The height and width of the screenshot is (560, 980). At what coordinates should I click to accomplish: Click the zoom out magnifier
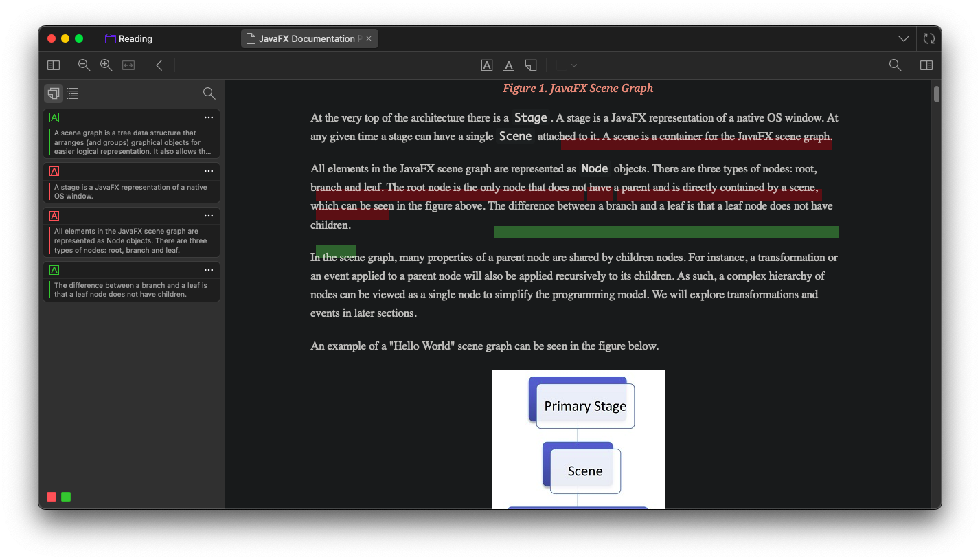84,65
